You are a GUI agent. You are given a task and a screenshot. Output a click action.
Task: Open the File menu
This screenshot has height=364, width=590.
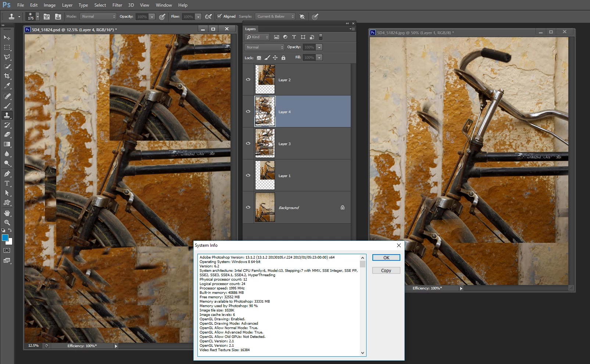click(x=21, y=5)
